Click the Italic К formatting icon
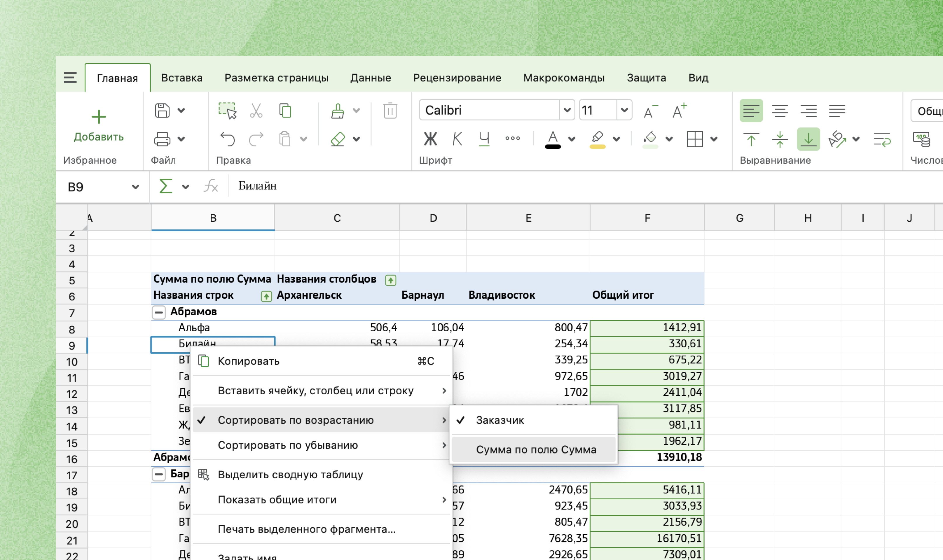The image size is (943, 560). point(457,139)
